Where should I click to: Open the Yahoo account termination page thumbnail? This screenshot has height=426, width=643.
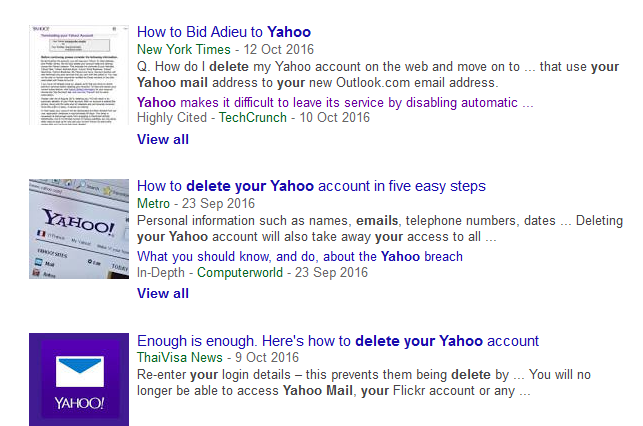(x=79, y=75)
